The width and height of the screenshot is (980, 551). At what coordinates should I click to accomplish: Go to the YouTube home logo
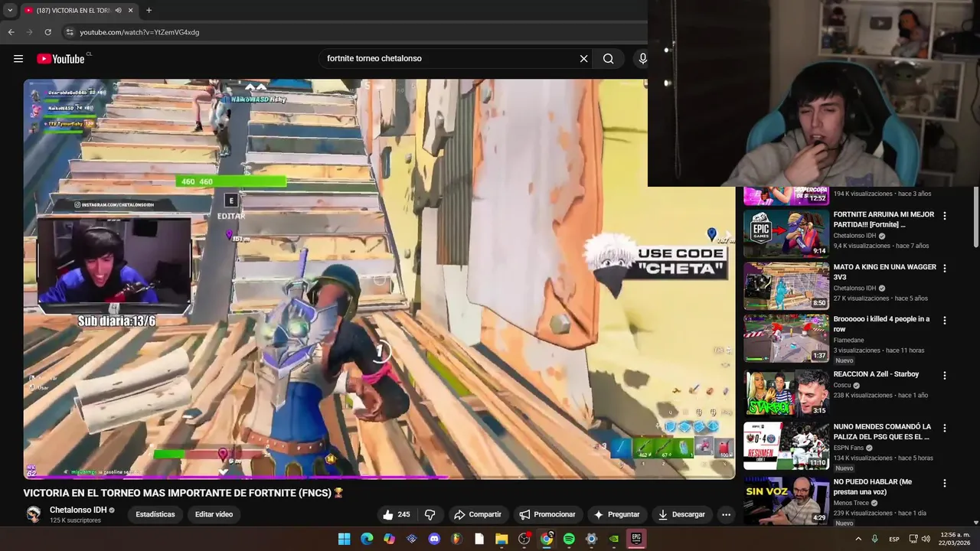pyautogui.click(x=60, y=59)
